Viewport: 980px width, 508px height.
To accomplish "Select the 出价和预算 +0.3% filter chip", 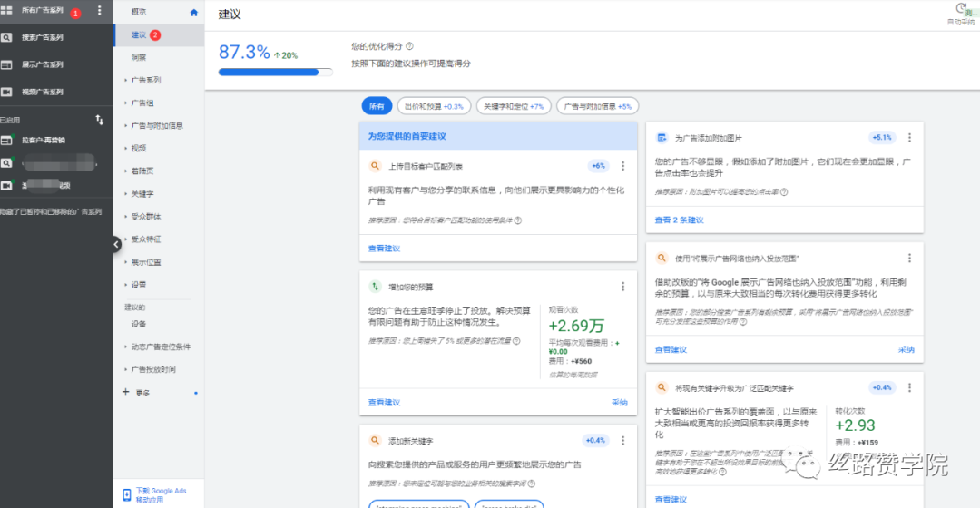I will pos(434,106).
